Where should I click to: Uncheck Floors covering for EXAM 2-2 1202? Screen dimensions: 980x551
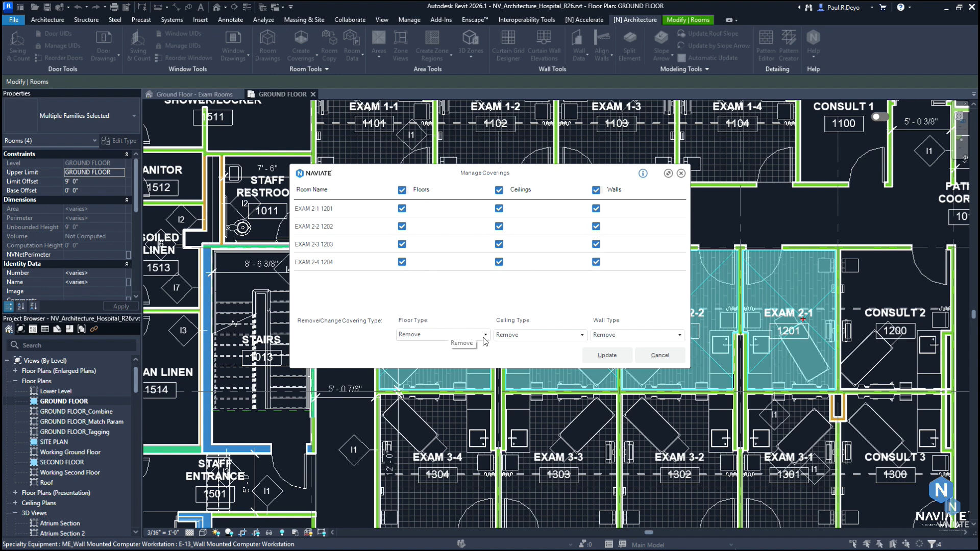(x=402, y=226)
